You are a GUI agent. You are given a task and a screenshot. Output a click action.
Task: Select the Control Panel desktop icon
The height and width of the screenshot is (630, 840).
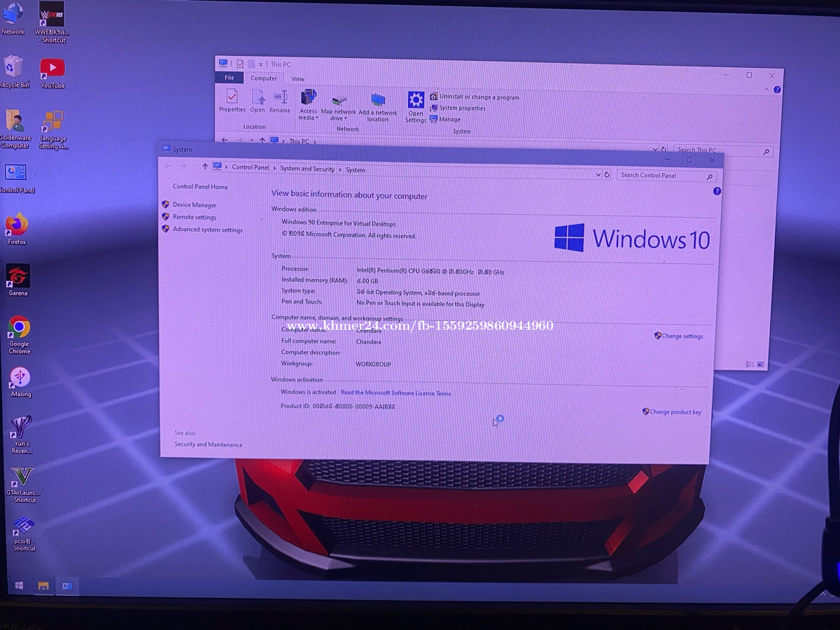click(15, 178)
